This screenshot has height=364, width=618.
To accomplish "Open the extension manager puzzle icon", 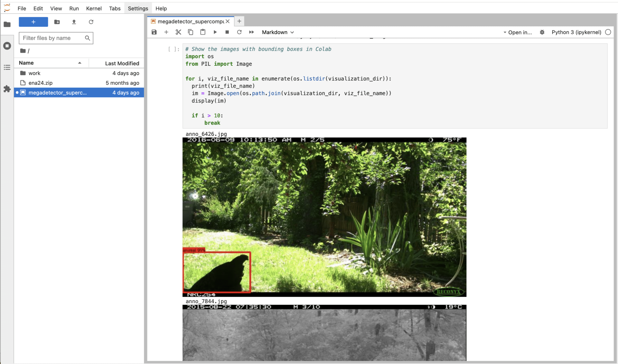I will pyautogui.click(x=7, y=89).
